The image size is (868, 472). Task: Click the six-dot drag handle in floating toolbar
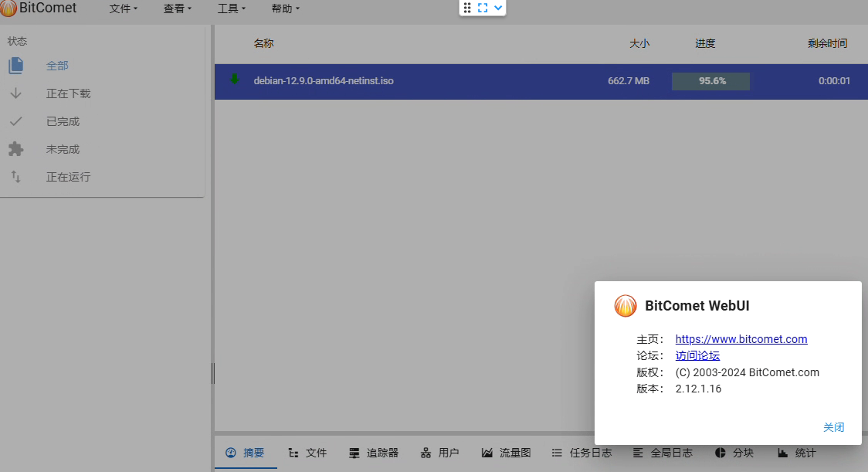point(466,8)
